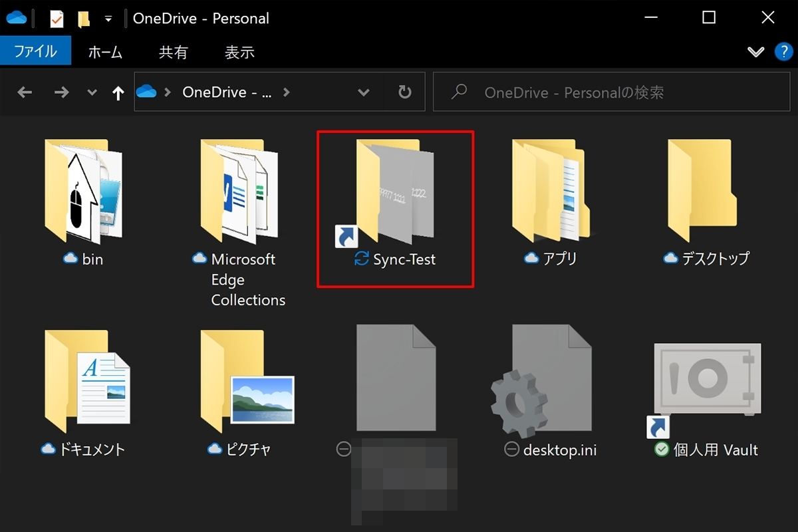
Task: Switch to the 共有 ribbon tab
Action: tap(174, 52)
